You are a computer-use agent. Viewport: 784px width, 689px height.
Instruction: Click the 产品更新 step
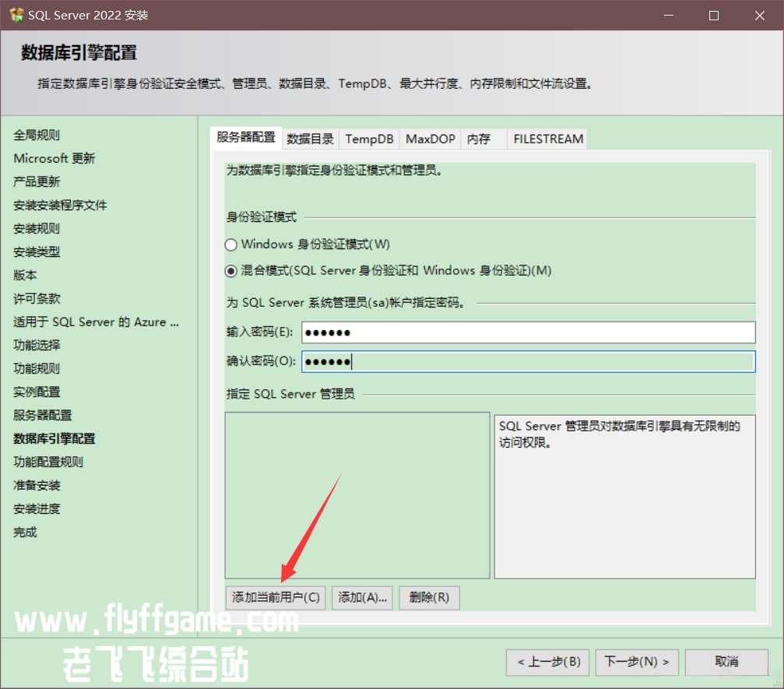pyautogui.click(x=37, y=182)
